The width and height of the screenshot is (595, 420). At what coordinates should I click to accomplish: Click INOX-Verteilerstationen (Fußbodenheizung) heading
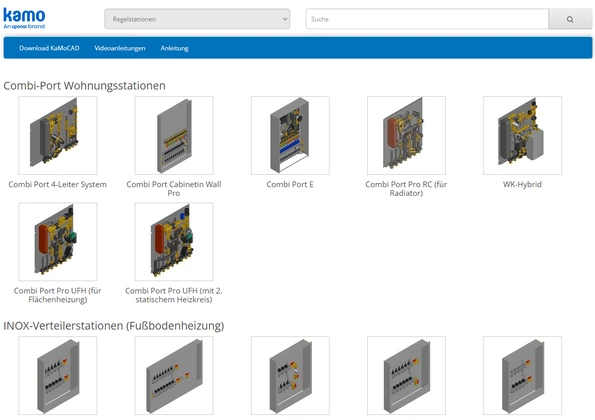pos(114,326)
